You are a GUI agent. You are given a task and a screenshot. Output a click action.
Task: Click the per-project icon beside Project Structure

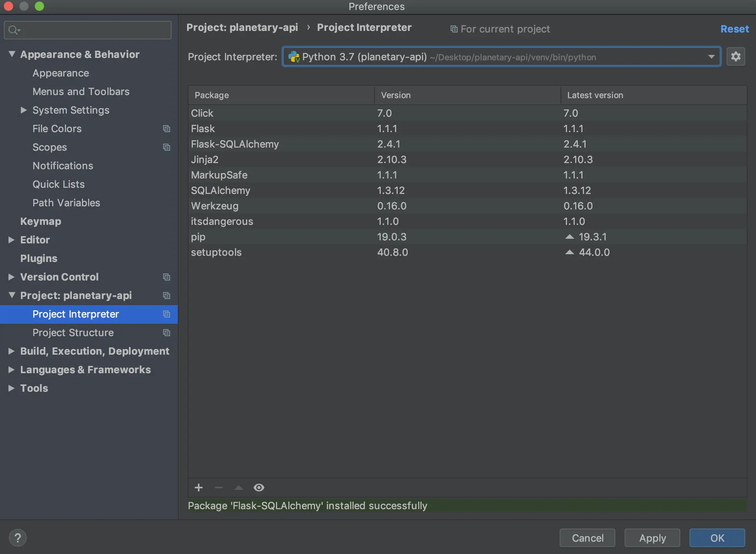tap(167, 333)
